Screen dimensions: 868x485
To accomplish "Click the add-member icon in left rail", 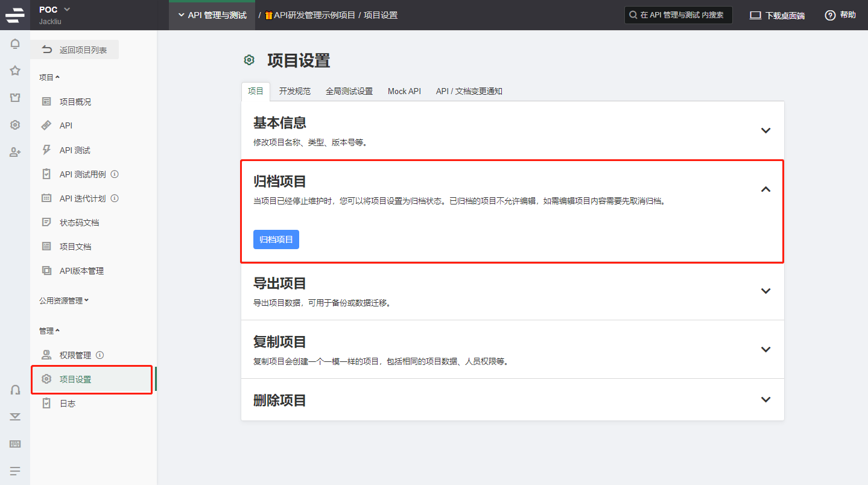I will tap(15, 152).
